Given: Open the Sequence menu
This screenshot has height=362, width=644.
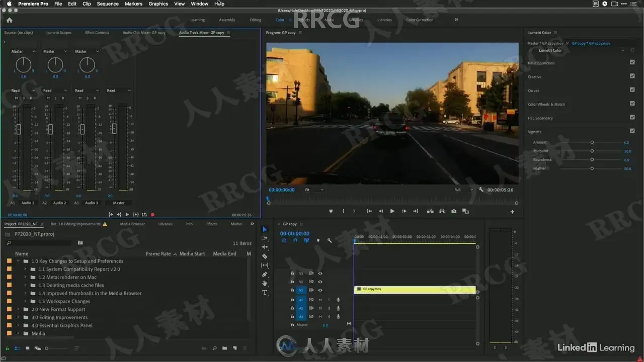Looking at the screenshot, I should [108, 4].
